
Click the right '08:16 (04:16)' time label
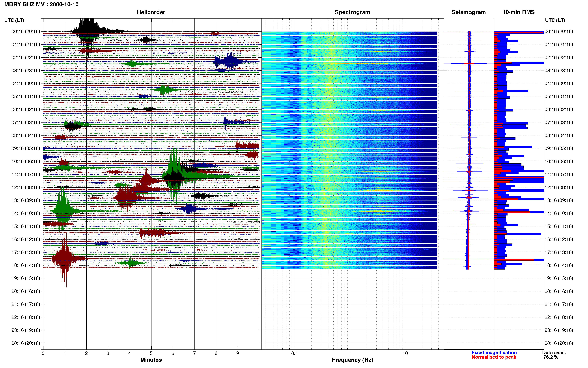click(559, 135)
